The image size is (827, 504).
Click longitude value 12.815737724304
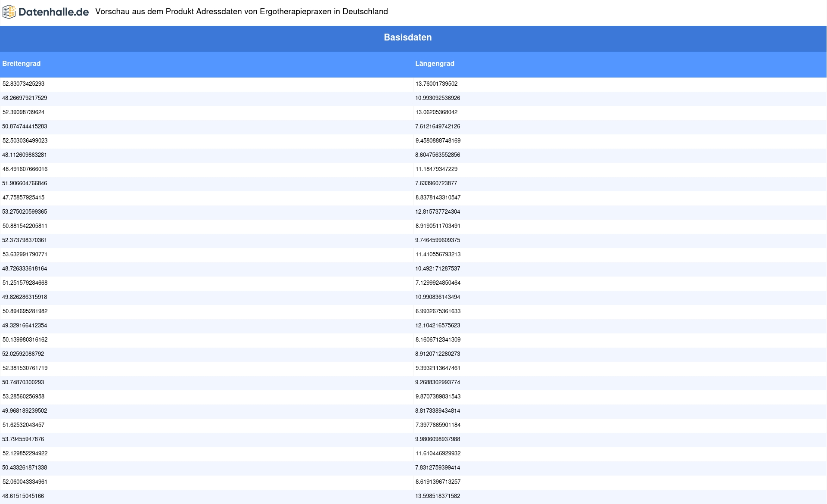coord(438,212)
